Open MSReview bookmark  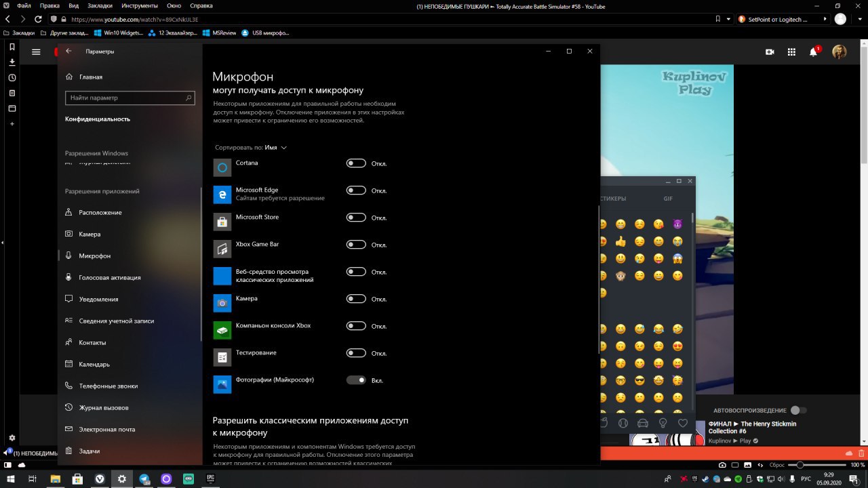tap(218, 33)
